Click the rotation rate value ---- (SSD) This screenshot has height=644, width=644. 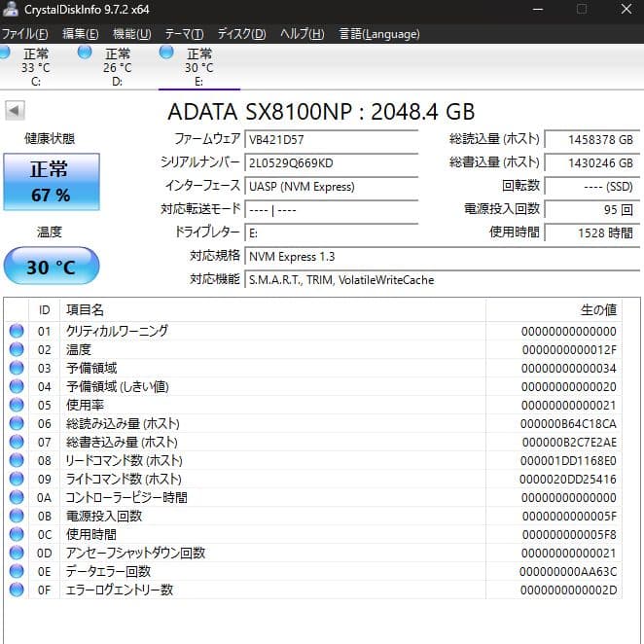[592, 187]
